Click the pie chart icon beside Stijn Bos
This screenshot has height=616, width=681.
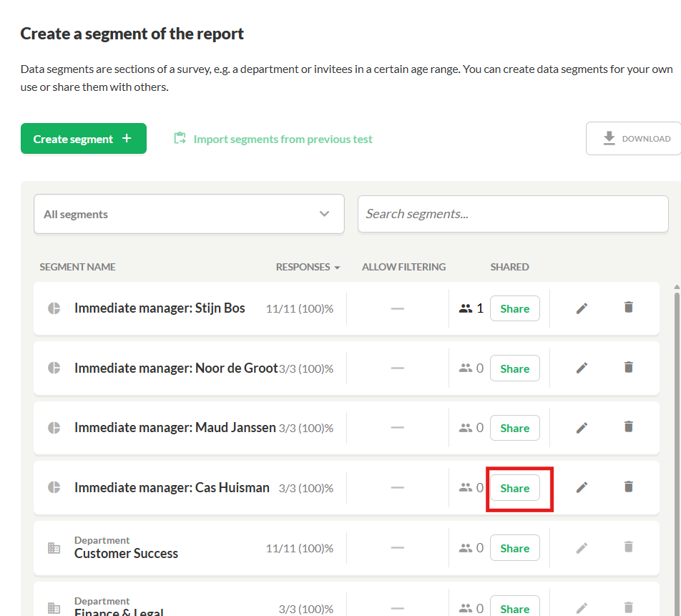(54, 308)
